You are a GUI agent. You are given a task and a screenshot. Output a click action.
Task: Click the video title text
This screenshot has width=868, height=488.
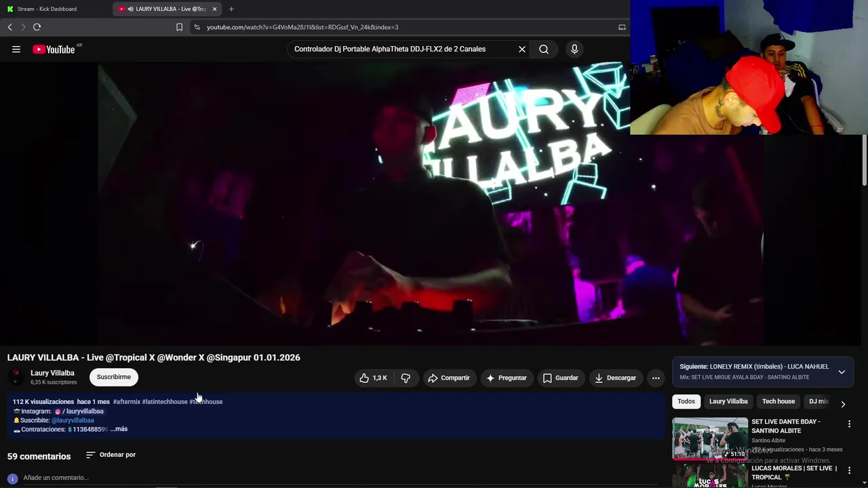154,357
